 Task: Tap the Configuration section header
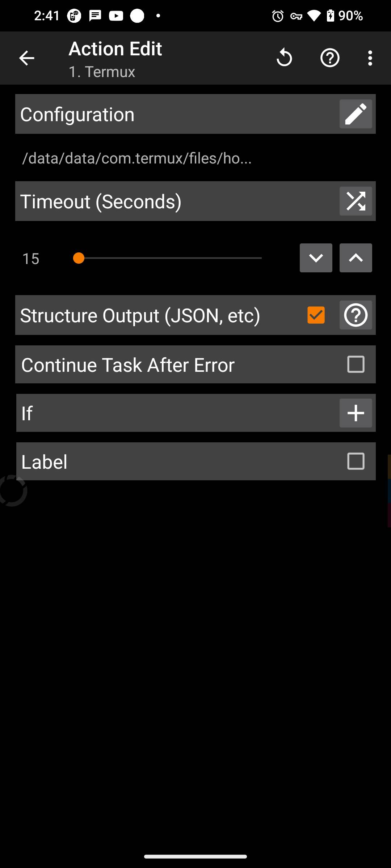click(77, 114)
